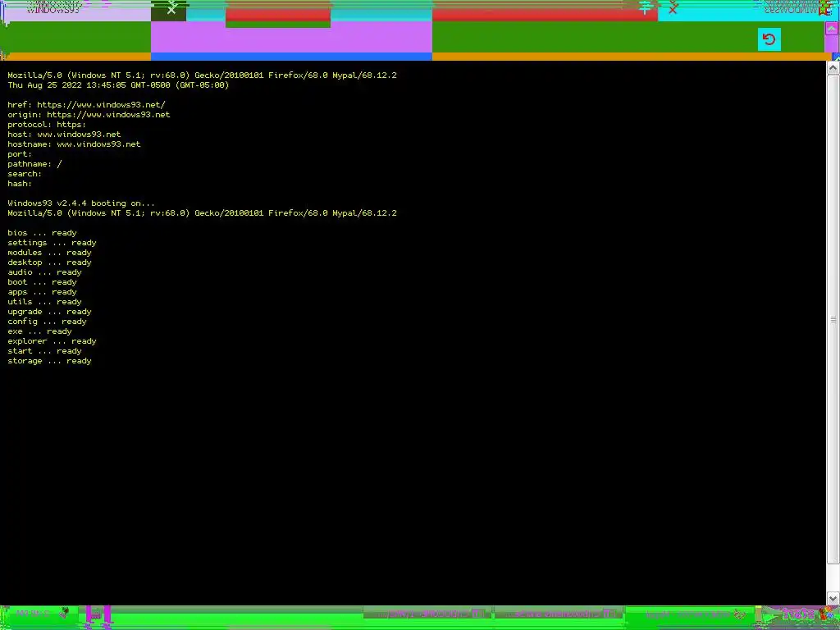Click the 'audio ... ready' line
Image resolution: width=840 pixels, height=630 pixels.
coord(44,272)
